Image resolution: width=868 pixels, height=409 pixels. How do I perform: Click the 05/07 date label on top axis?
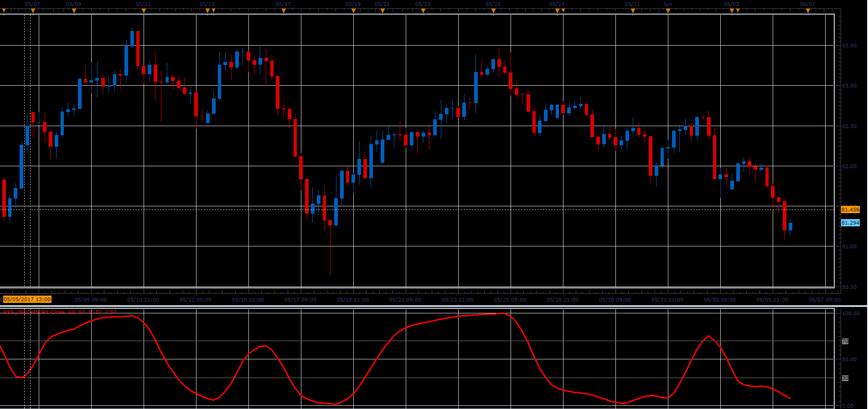[32, 4]
